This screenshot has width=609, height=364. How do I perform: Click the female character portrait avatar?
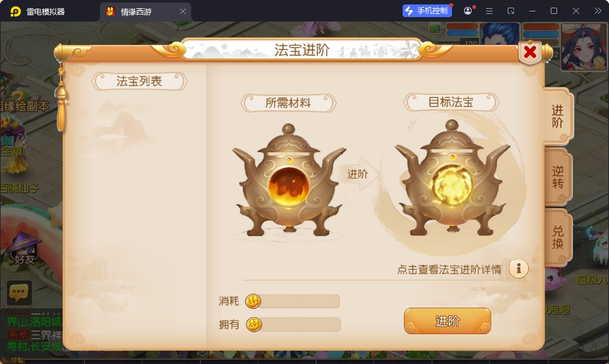pos(584,47)
